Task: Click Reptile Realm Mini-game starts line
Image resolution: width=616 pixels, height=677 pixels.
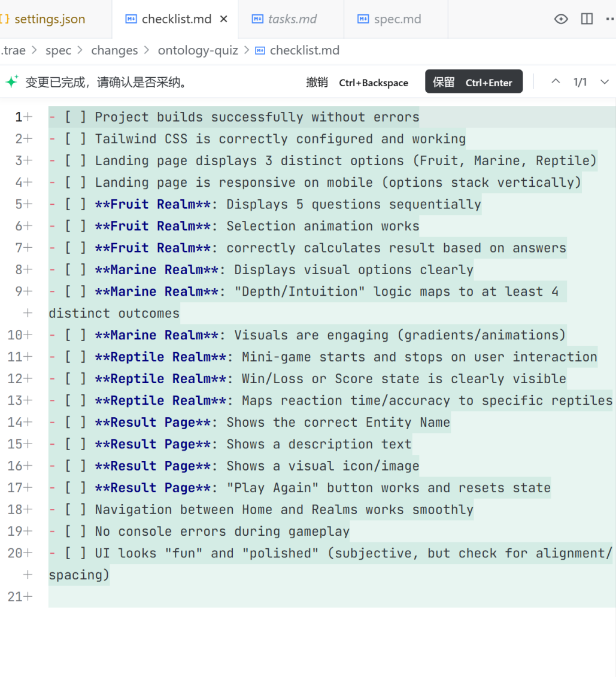Action: point(346,357)
